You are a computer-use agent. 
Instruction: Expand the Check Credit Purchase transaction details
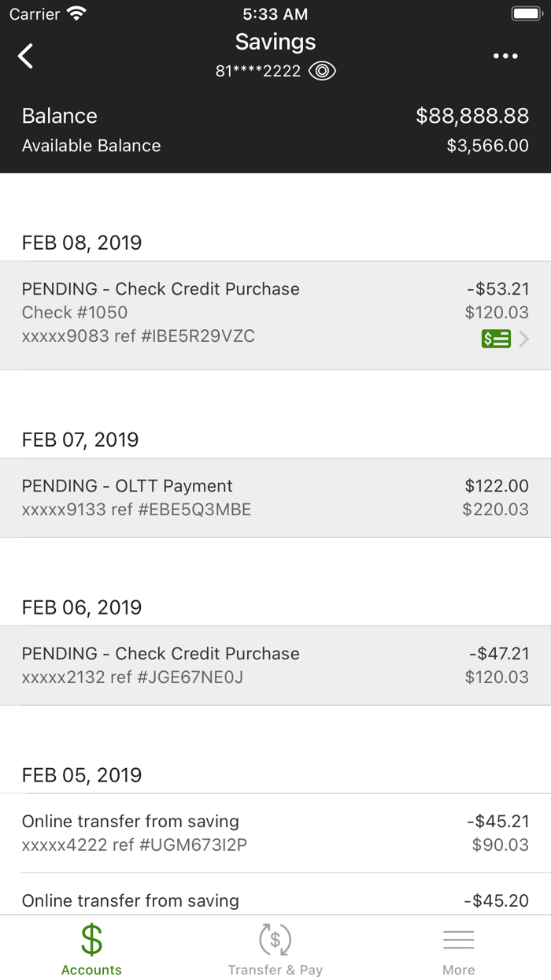tap(275, 313)
